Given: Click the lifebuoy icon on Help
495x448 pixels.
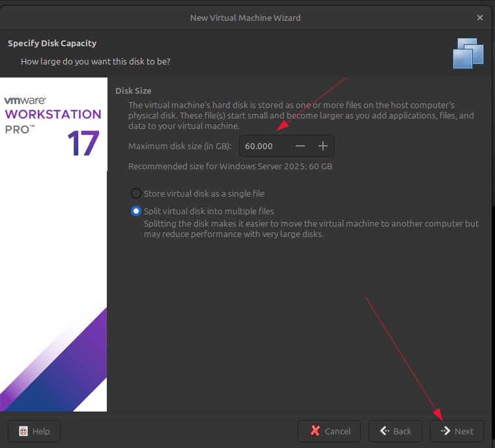Looking at the screenshot, I should 23,431.
